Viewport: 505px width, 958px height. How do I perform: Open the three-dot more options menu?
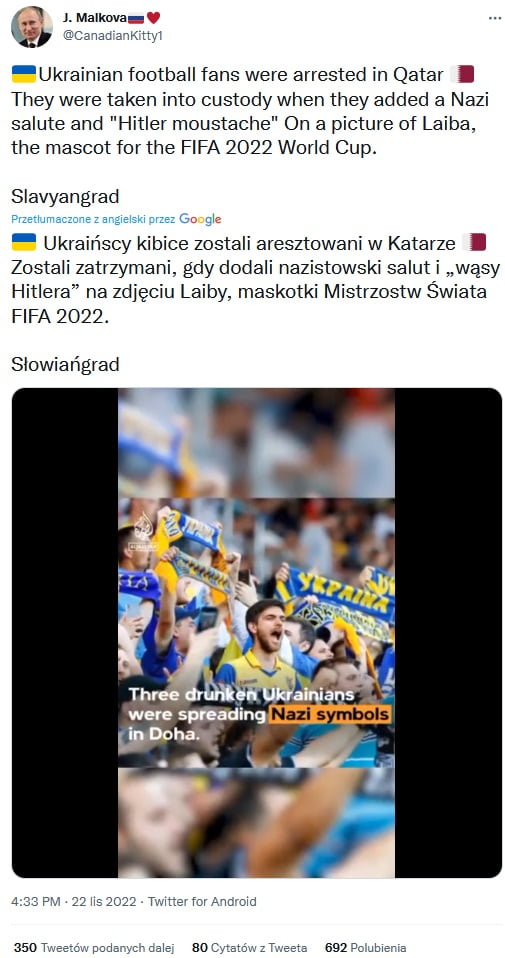[x=495, y=18]
